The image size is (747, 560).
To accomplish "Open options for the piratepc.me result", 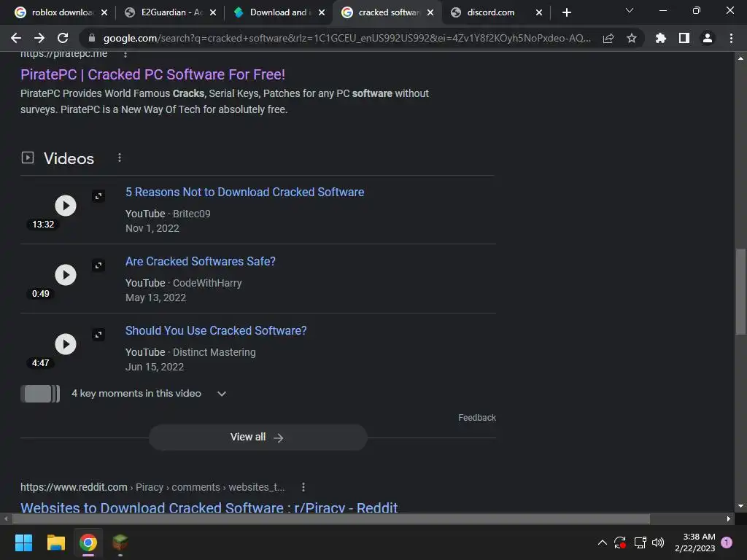I will (125, 54).
